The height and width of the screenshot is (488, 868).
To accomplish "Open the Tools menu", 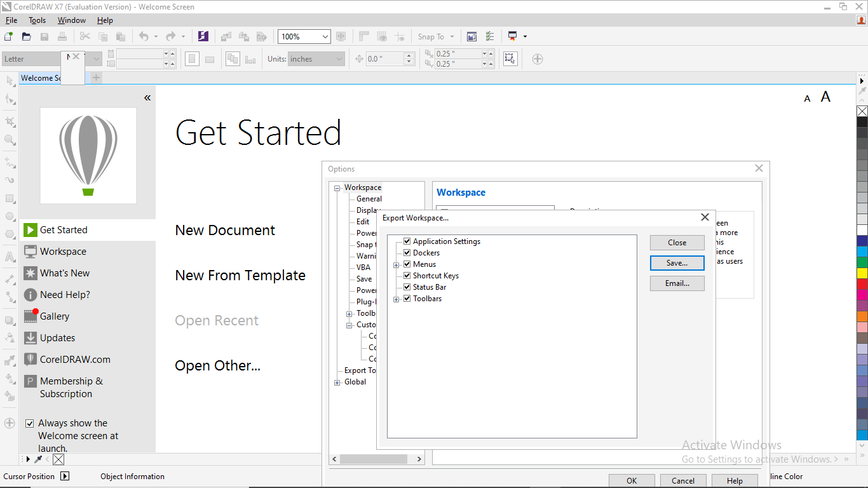I will tap(37, 20).
